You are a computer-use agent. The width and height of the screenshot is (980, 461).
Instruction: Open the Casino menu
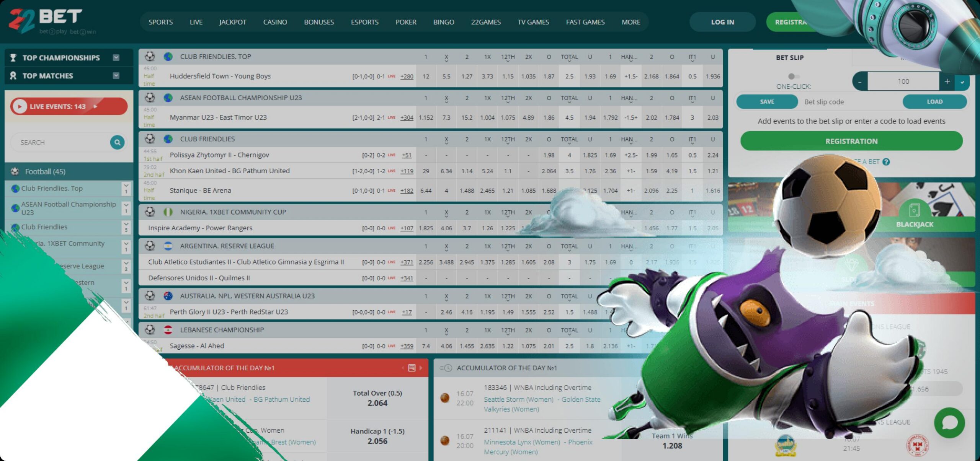tap(274, 22)
